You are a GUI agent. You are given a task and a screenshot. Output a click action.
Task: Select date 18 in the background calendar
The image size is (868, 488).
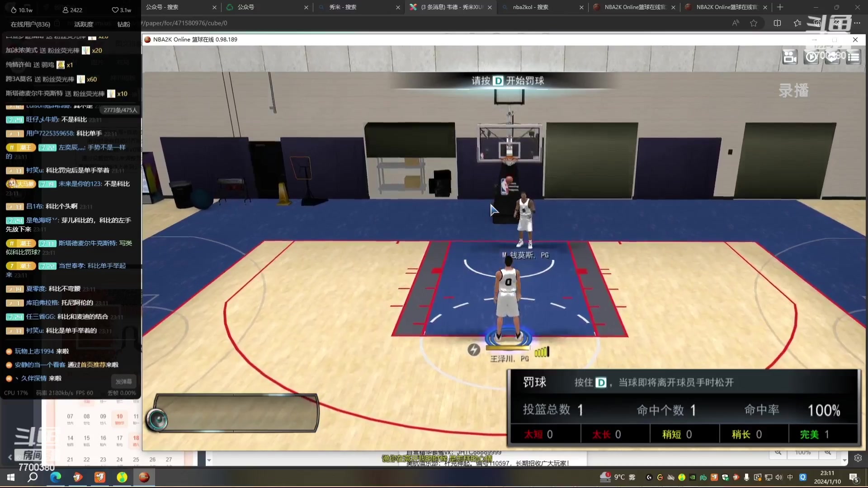pyautogui.click(x=136, y=440)
